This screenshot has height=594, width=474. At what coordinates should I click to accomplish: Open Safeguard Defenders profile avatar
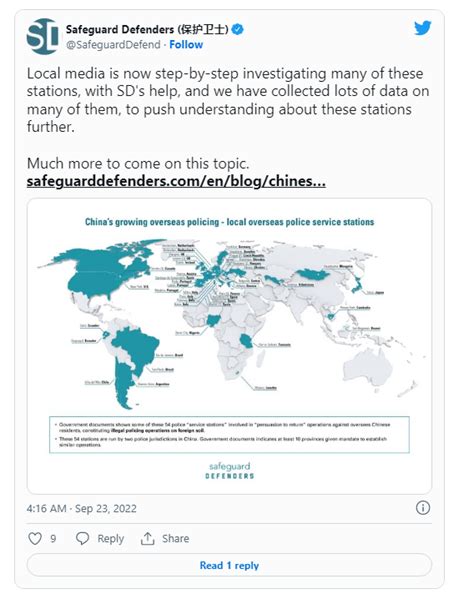42,36
